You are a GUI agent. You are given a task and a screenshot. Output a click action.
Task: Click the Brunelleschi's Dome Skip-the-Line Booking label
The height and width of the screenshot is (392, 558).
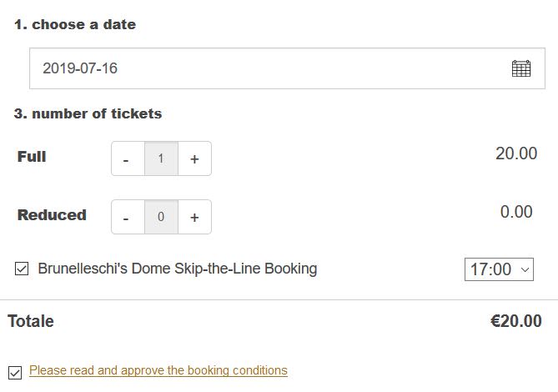(x=178, y=269)
